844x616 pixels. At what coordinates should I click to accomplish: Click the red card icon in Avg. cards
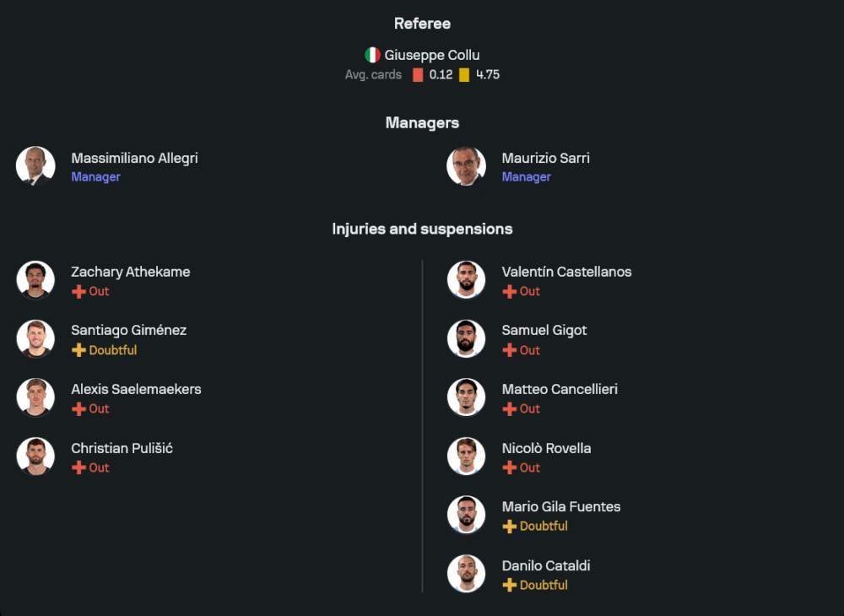tap(418, 75)
